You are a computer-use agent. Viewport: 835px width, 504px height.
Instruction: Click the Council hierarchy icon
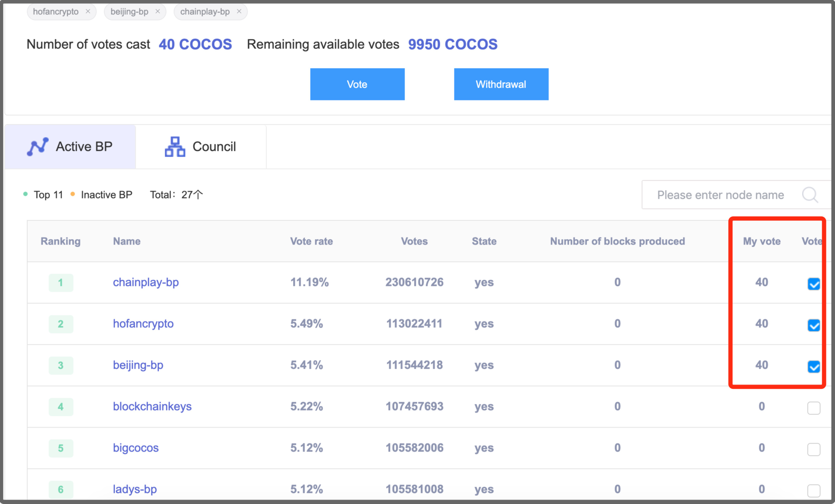point(175,147)
